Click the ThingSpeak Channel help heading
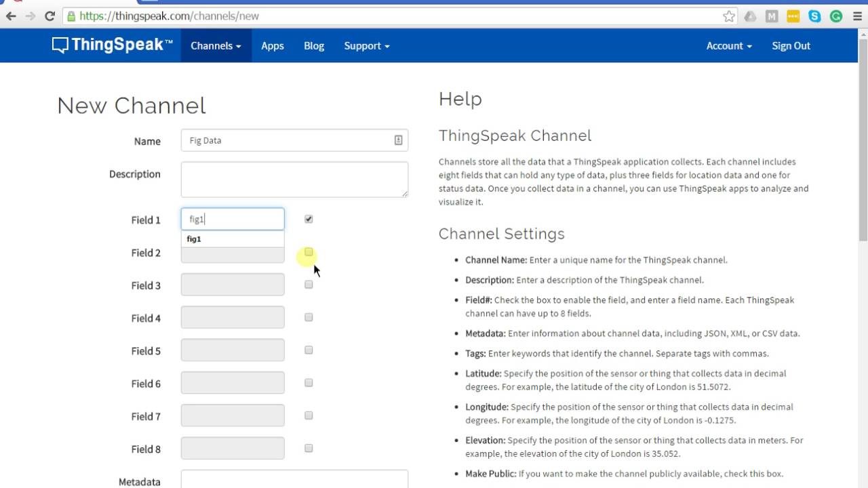 click(x=515, y=136)
